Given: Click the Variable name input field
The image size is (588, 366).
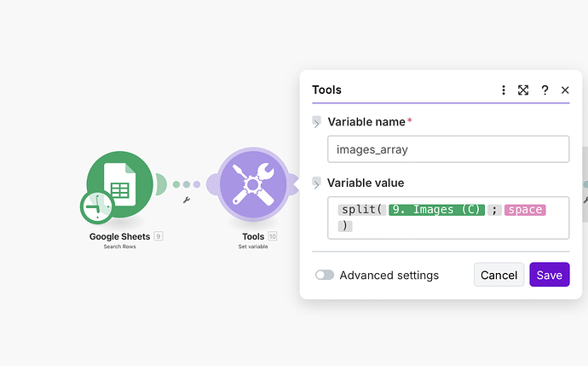Looking at the screenshot, I should click(x=447, y=149).
